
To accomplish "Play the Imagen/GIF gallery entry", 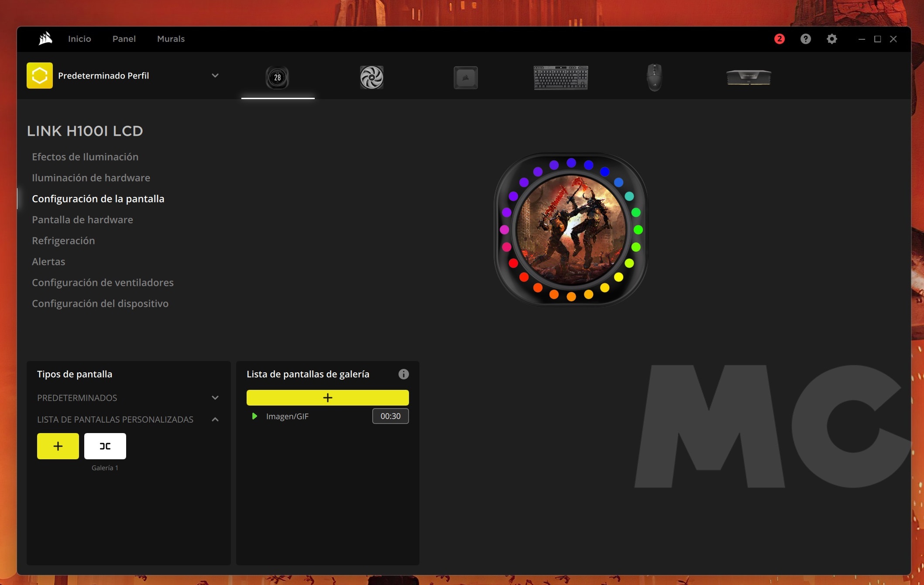I will pos(254,416).
